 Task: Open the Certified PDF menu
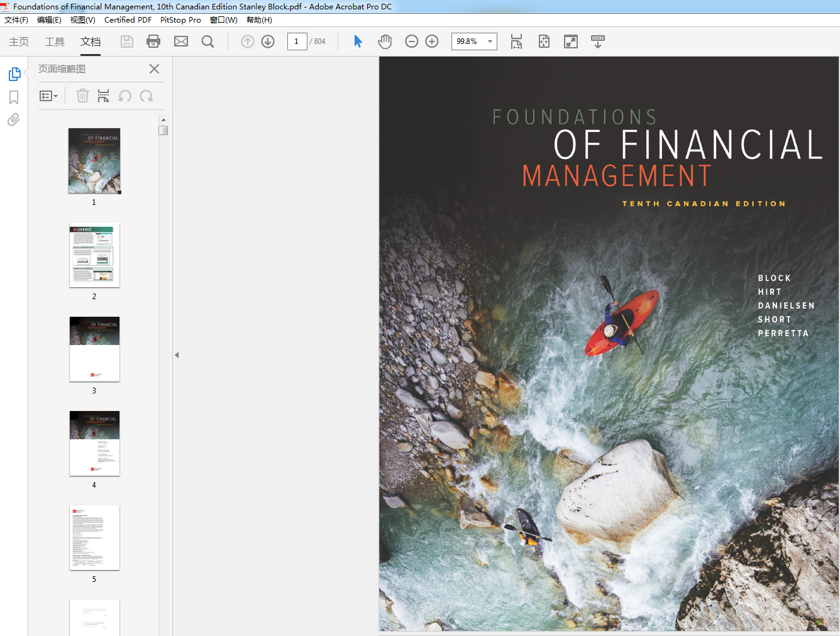tap(128, 20)
